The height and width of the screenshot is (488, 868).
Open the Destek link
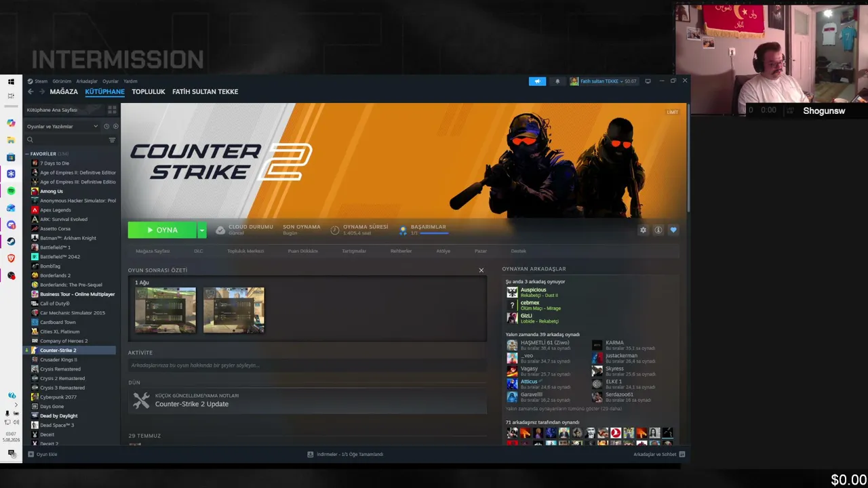click(x=518, y=251)
